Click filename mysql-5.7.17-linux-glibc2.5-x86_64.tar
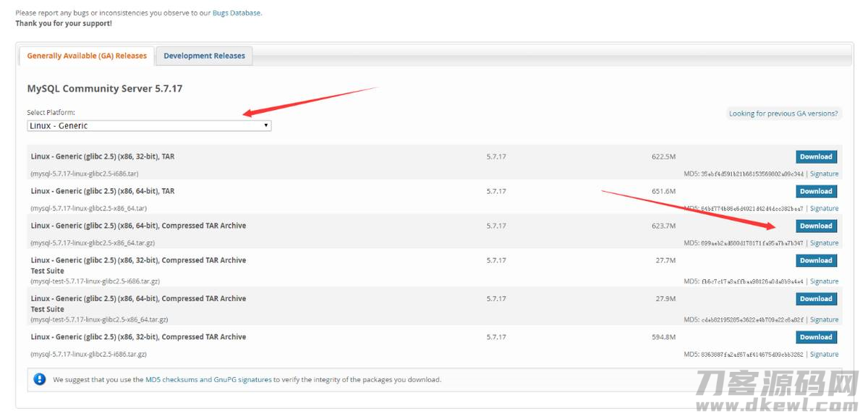Viewport: 868px width, 416px height. tap(88, 208)
